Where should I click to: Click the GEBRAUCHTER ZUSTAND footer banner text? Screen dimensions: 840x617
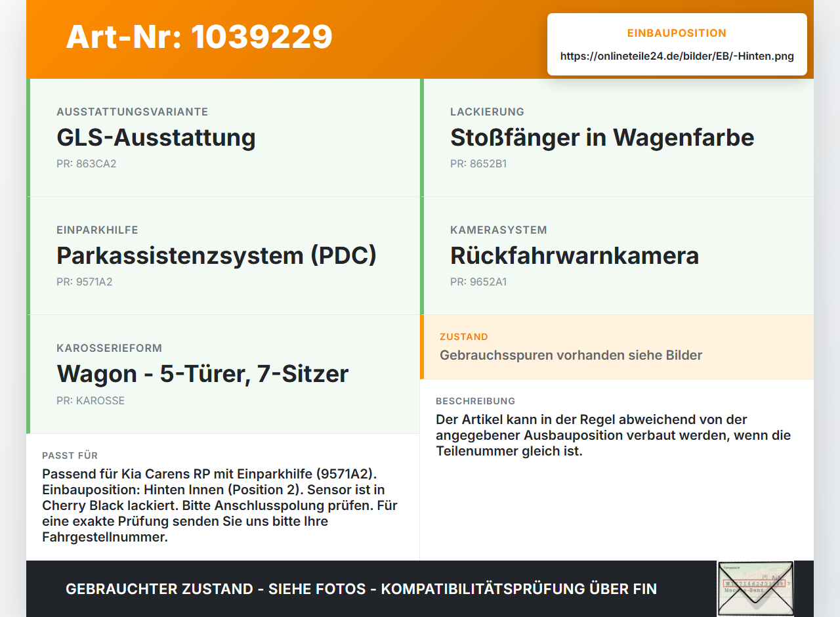(x=361, y=589)
